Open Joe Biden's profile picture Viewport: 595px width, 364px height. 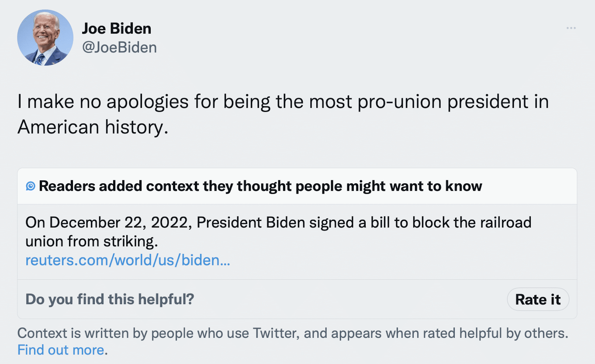click(x=45, y=38)
